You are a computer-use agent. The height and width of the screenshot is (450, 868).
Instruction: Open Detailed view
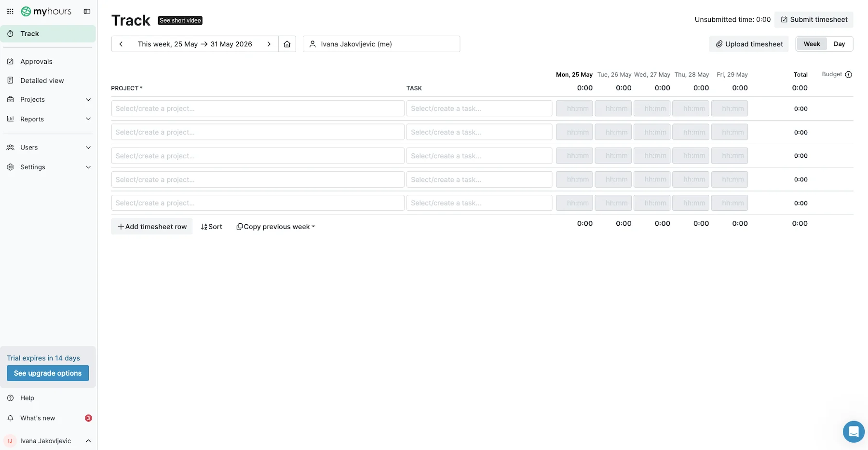coord(42,81)
